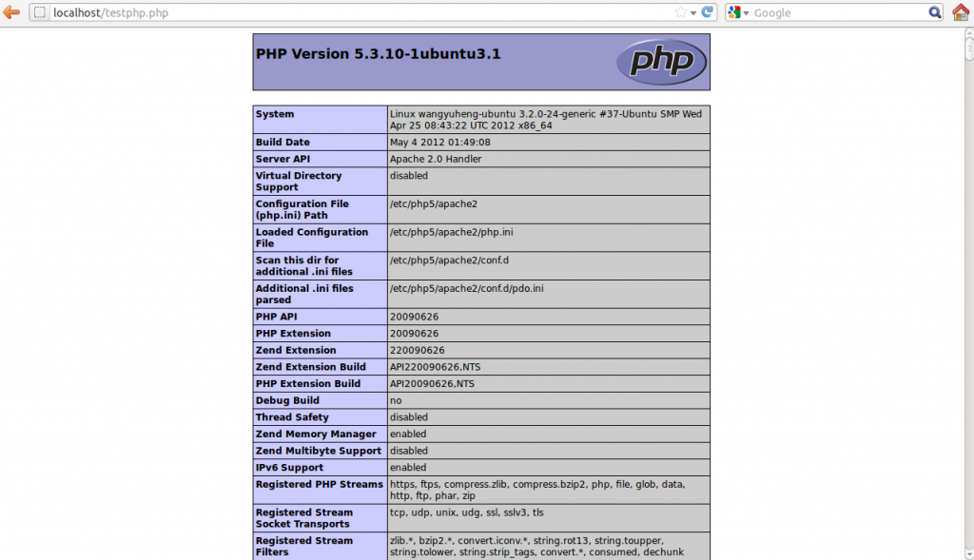974x560 pixels.
Task: Click the value "May 4 2012 01:49:08"
Action: point(439,143)
